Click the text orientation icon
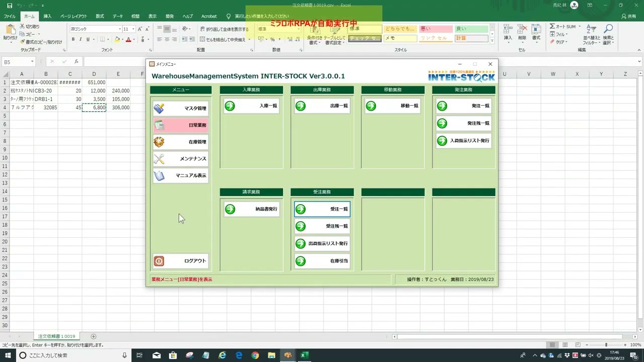 [186, 29]
